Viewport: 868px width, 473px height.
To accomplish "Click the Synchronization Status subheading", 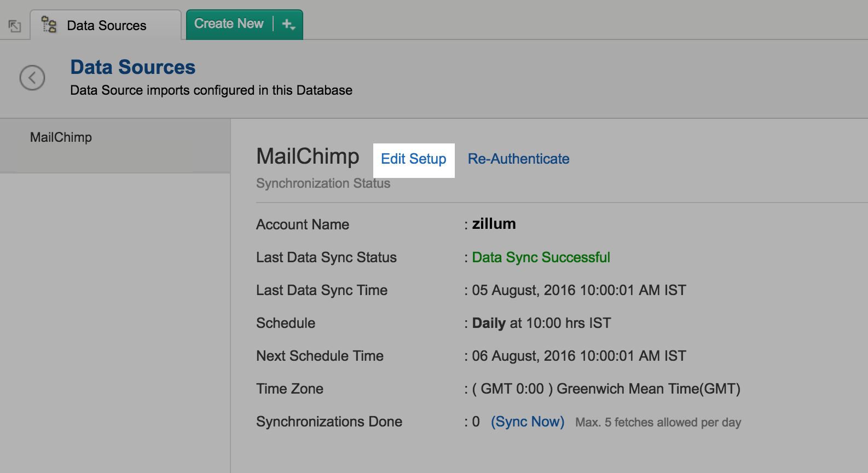I will tap(323, 183).
